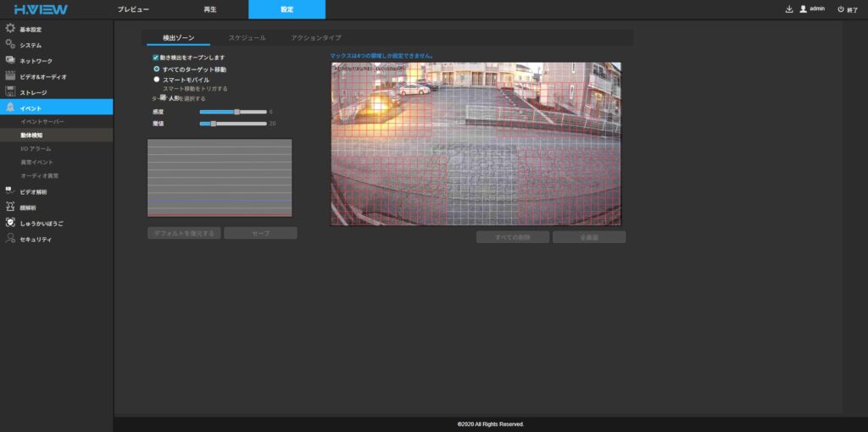The image size is (868, 432).
Task: Click the 基本設定 gear icon in sidebar
Action: (10, 28)
